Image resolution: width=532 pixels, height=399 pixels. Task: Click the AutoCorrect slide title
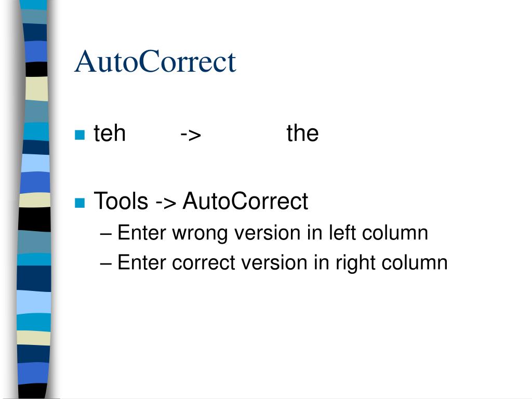155,61
